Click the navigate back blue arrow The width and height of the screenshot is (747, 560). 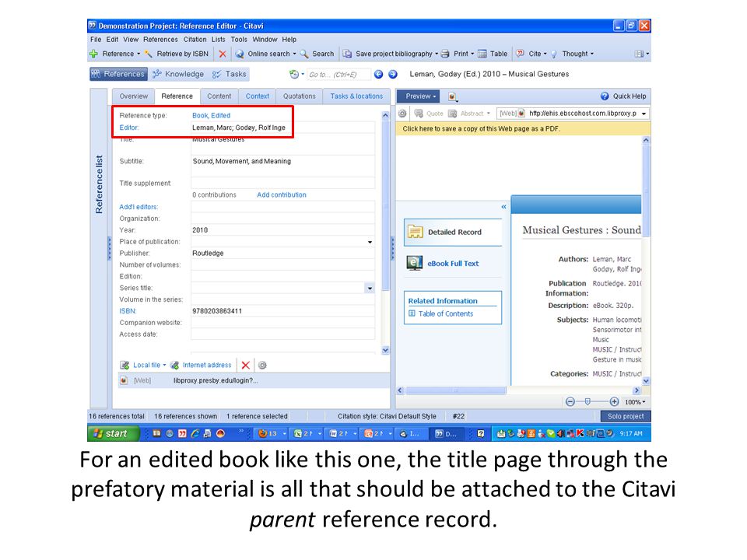(379, 75)
